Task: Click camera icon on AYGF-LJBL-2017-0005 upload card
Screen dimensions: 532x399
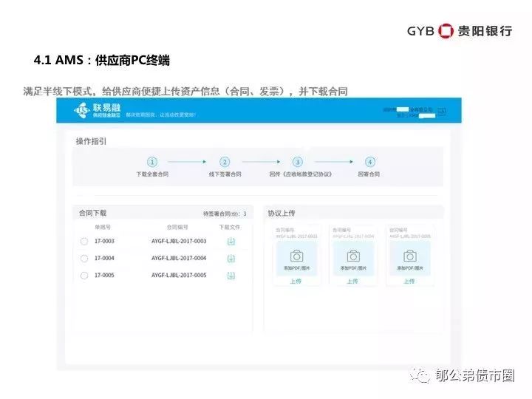Action: click(x=410, y=256)
